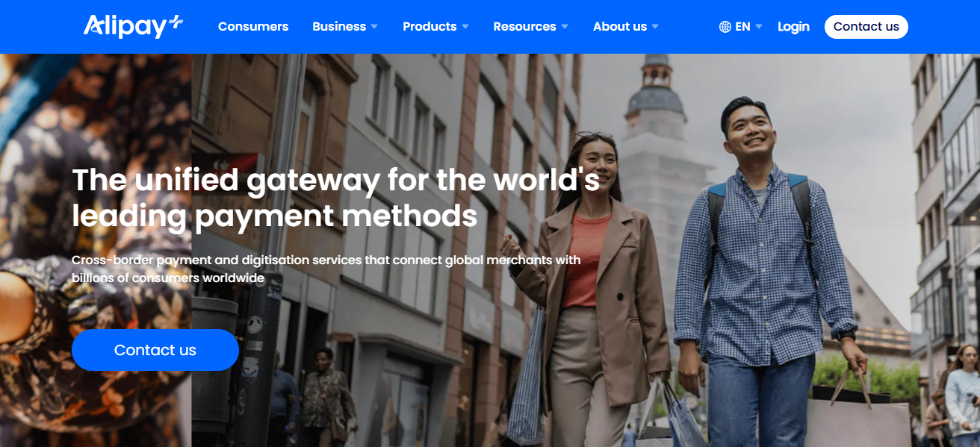Expand the Business dropdown arrow
This screenshot has width=980, height=447.
(x=374, y=27)
